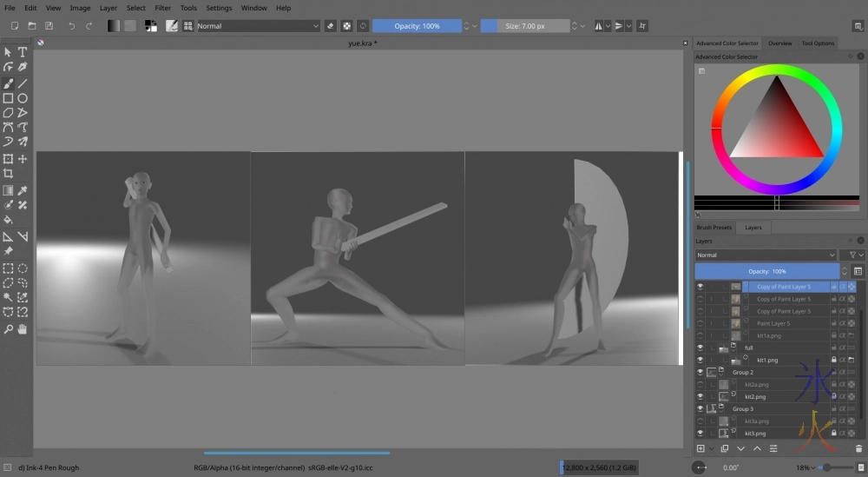Activate the Zoom magnifier tool
Viewport: 868px width, 477px height.
pos(8,329)
